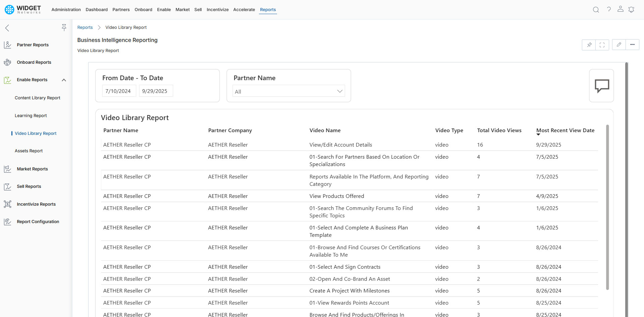
Task: Open the Dashboard menu item
Action: 97,10
